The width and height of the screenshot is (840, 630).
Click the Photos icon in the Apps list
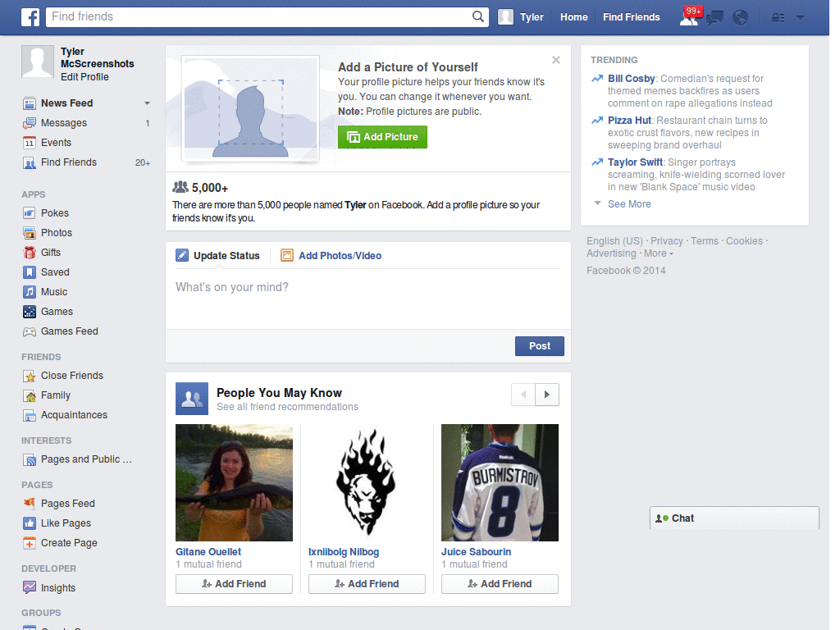pos(30,233)
